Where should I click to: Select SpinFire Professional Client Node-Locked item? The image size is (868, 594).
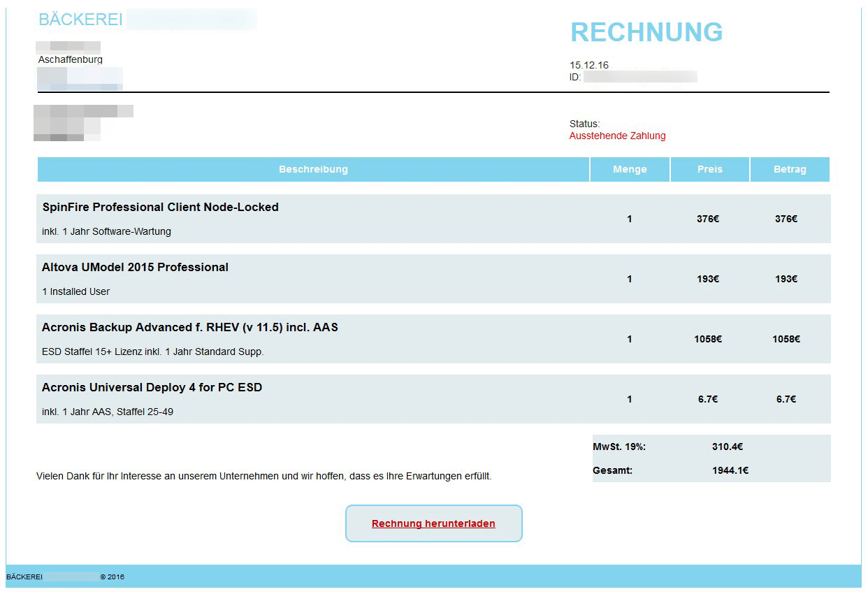[x=160, y=207]
